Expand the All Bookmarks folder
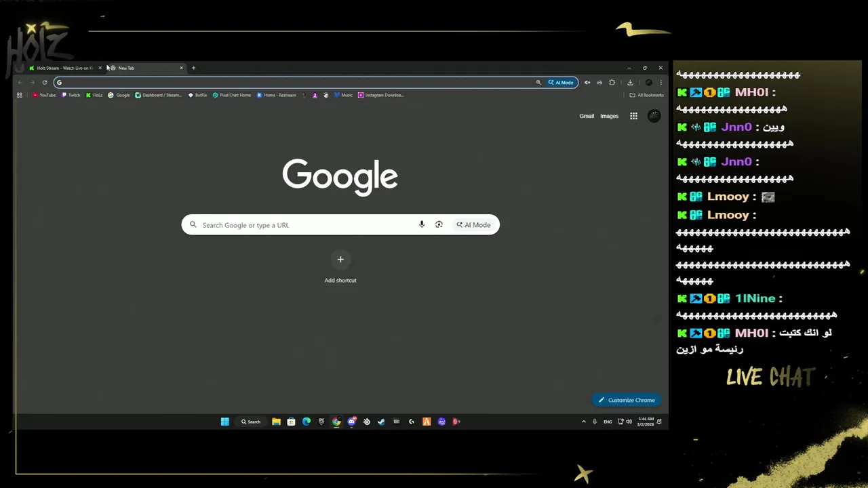The image size is (868, 488). pos(646,95)
